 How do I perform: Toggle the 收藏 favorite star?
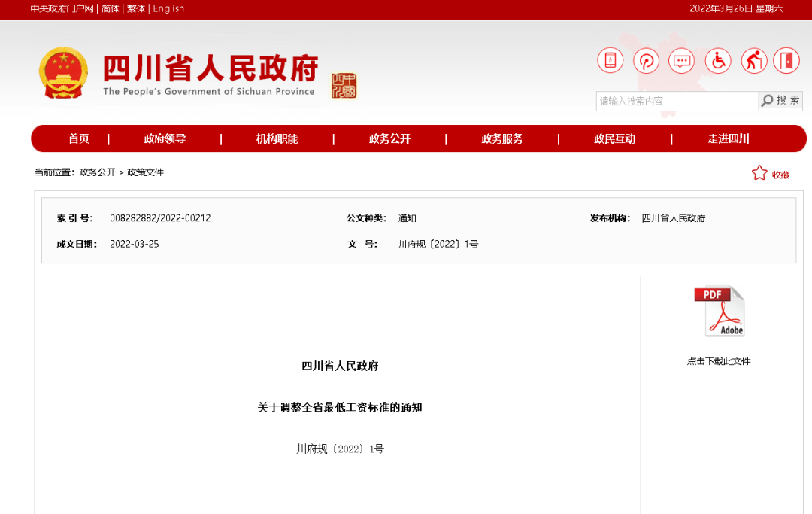(x=759, y=172)
